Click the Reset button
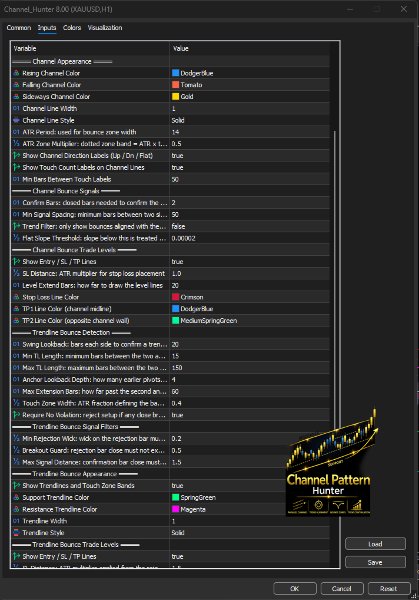This screenshot has height=600, width=419. coord(389,589)
